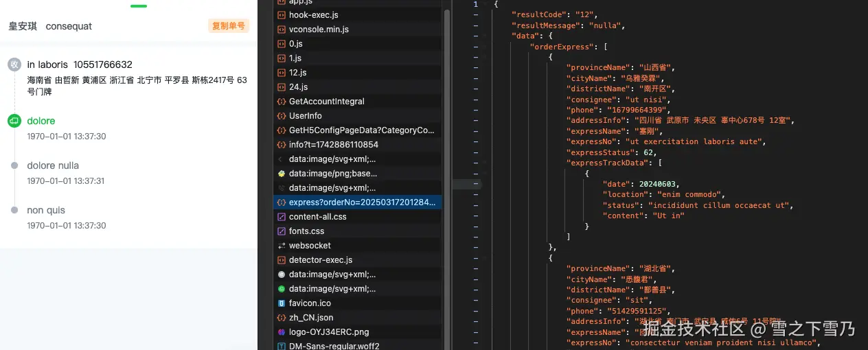Viewport: 868px width, 350px height.
Task: Click the JS icon beside detector-exec.js
Action: click(x=282, y=259)
